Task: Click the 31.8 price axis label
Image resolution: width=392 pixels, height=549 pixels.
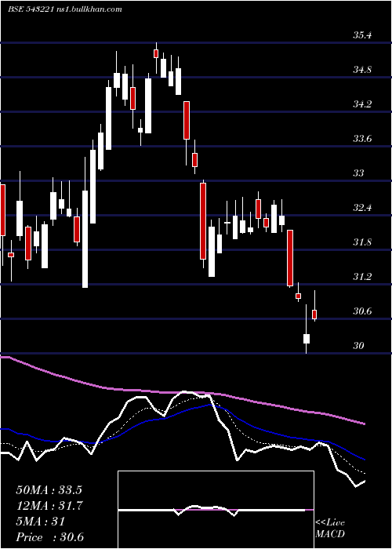Action: 362,242
